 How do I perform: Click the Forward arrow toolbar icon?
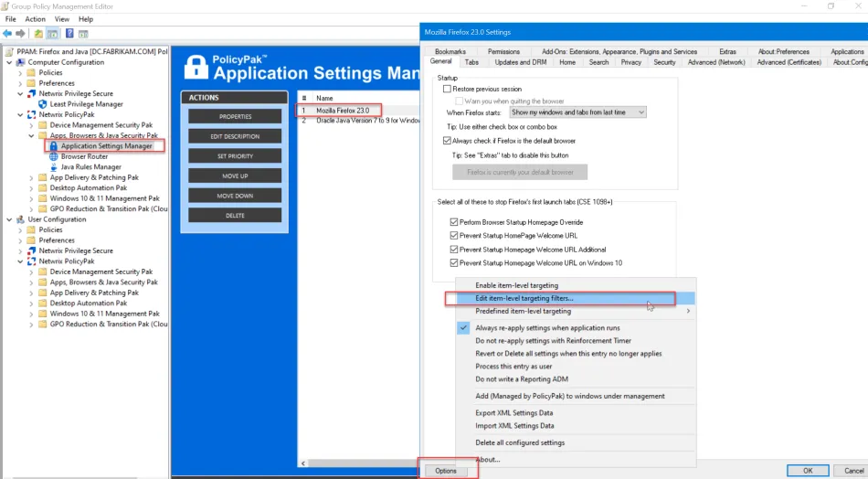(20, 34)
